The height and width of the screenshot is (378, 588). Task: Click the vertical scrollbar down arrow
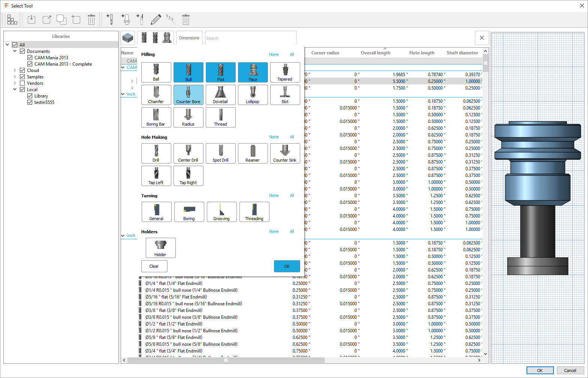[485, 354]
